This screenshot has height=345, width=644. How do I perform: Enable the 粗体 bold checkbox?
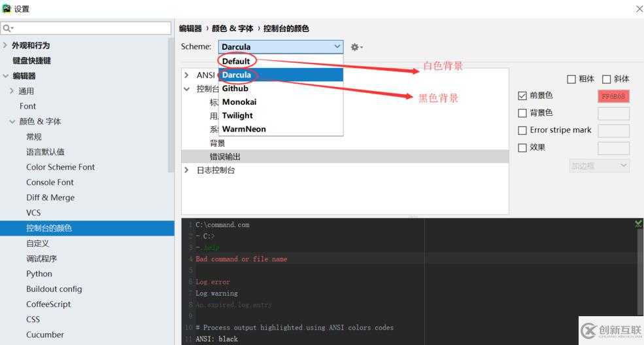(x=571, y=79)
